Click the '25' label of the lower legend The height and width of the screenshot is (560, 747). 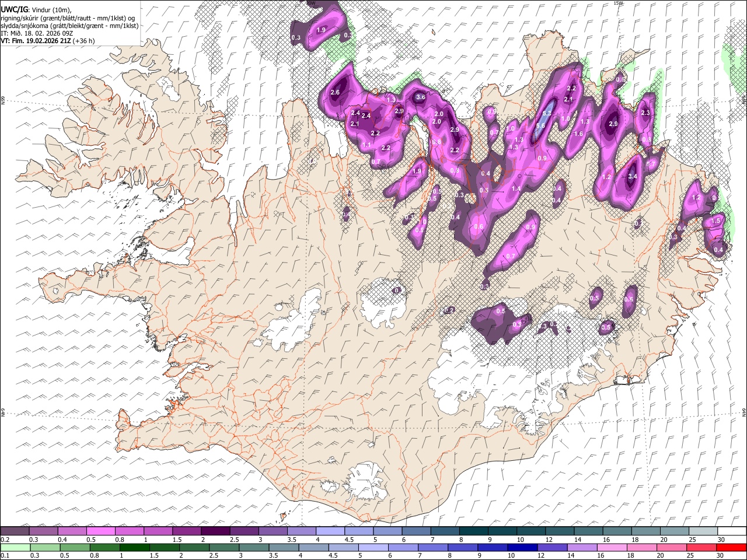(691, 556)
